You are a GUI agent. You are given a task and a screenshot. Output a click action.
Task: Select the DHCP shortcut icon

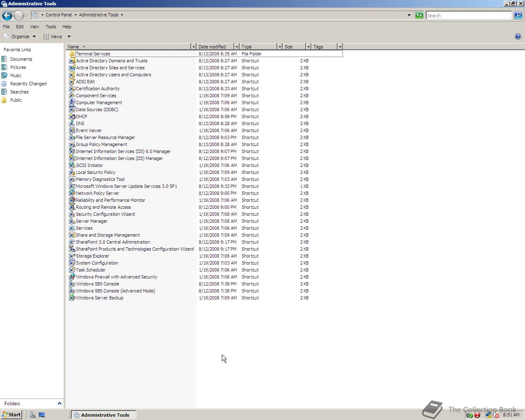point(72,116)
